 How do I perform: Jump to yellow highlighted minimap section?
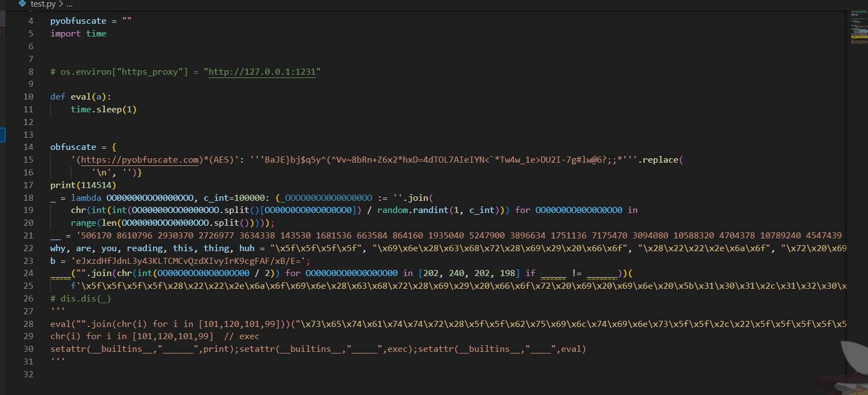tap(859, 36)
